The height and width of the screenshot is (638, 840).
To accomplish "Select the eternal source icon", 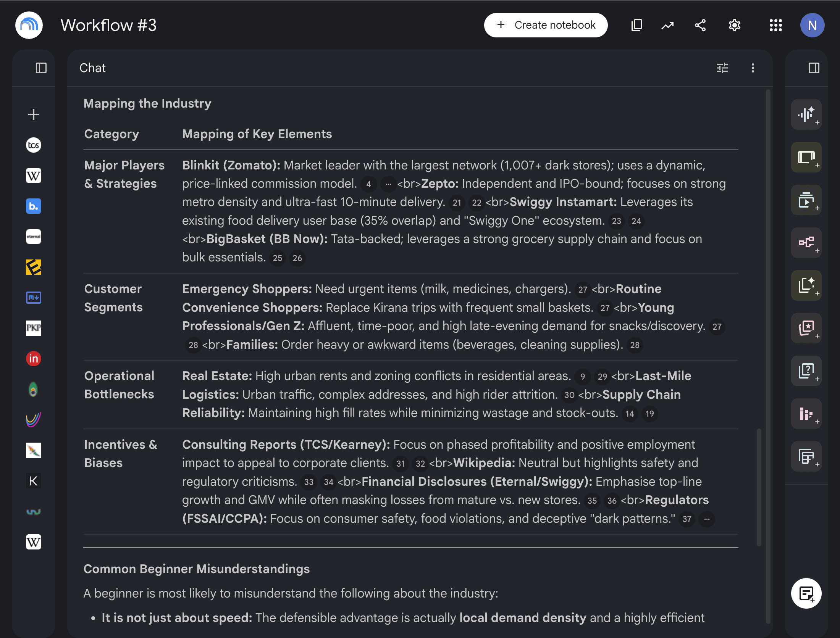I will pyautogui.click(x=34, y=237).
